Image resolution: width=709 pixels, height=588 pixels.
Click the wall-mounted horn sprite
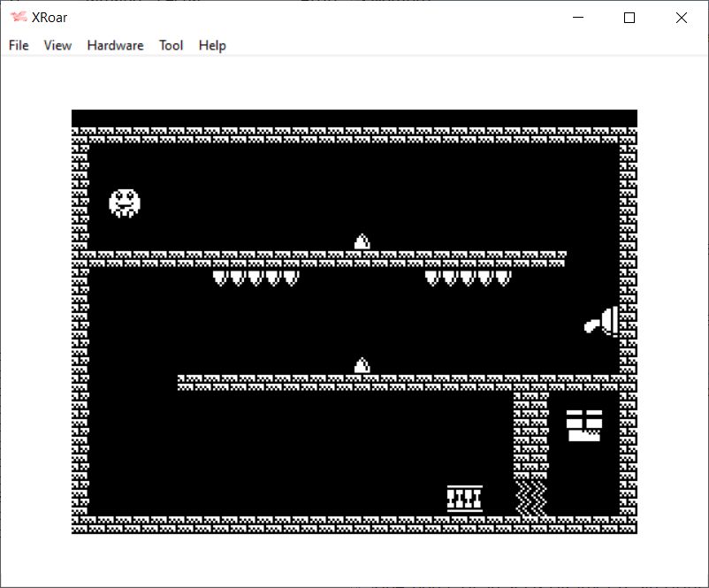603,322
